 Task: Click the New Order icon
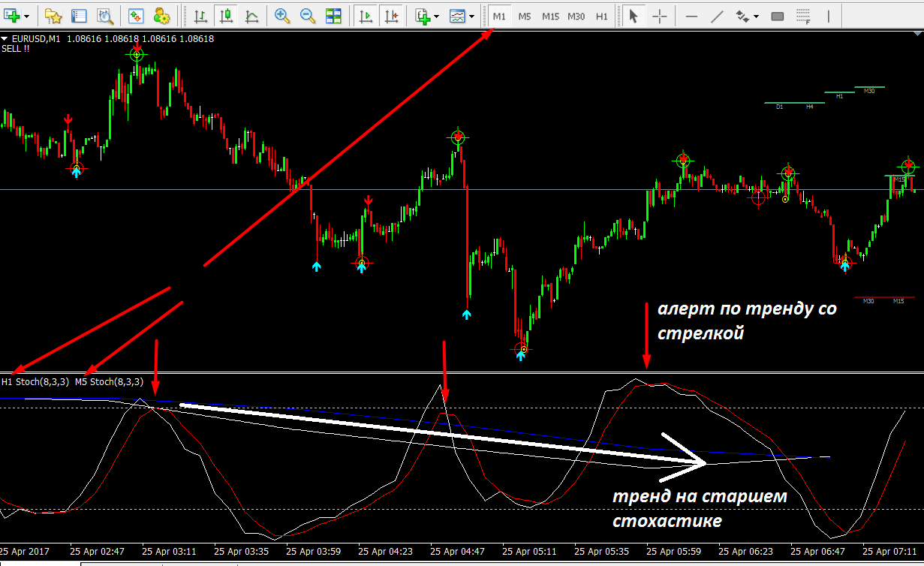click(136, 16)
